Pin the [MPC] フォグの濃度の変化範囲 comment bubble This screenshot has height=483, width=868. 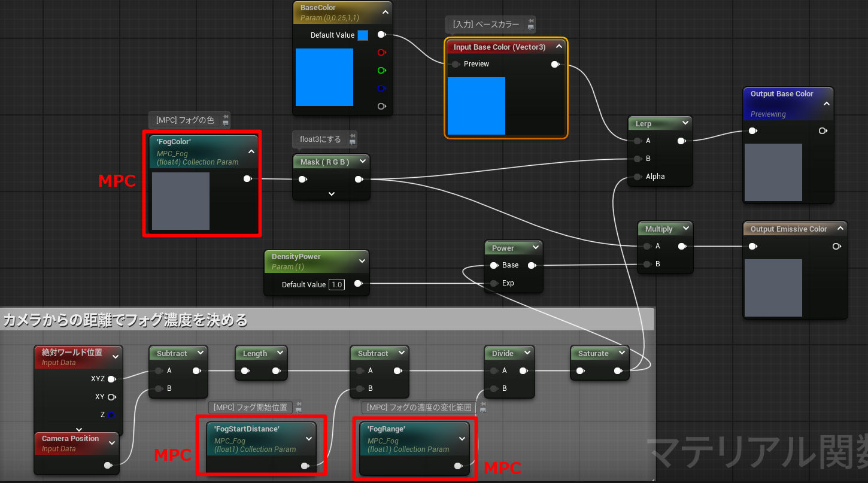pos(483,404)
